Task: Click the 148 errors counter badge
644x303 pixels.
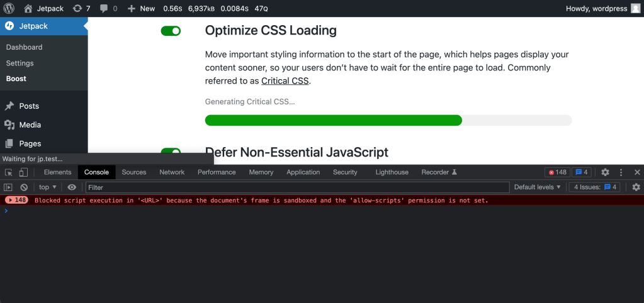Action: tap(557, 172)
